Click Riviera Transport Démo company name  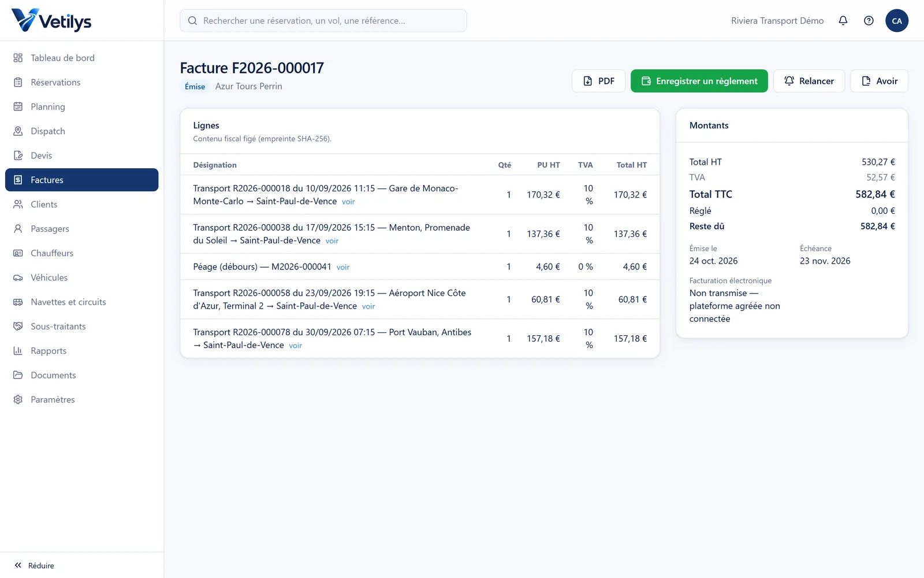pyautogui.click(x=777, y=21)
